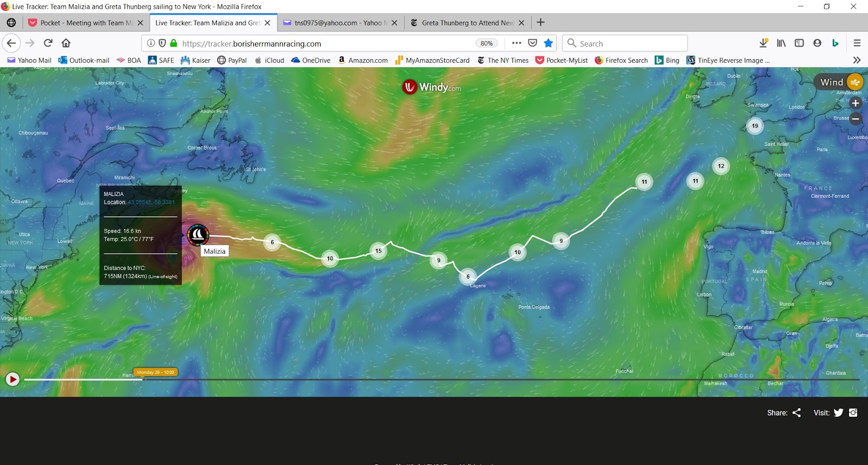Open tracking protection shield icon
868x465 pixels.
(162, 43)
